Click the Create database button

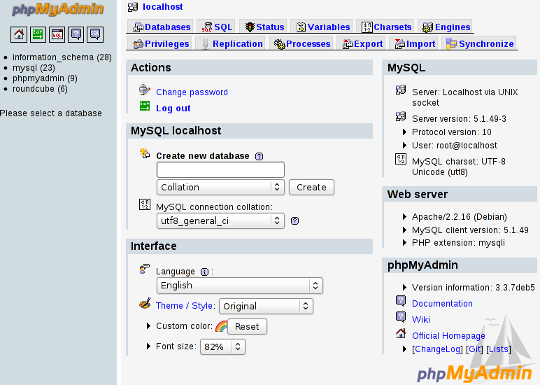[312, 187]
